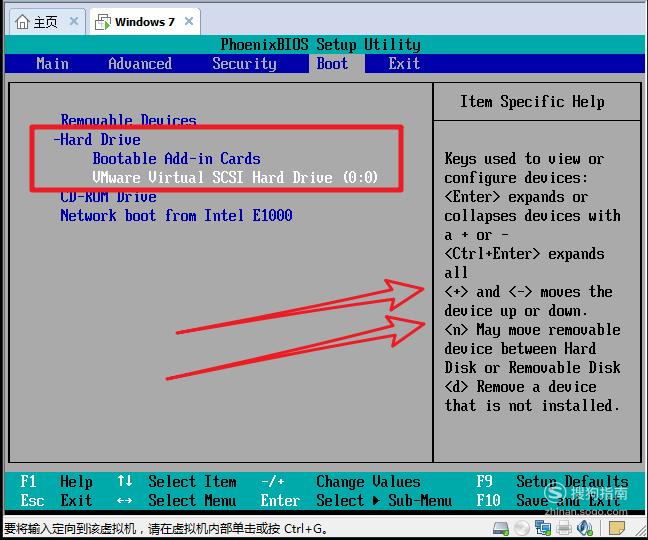Open the network adapter status icon

[x=543, y=528]
